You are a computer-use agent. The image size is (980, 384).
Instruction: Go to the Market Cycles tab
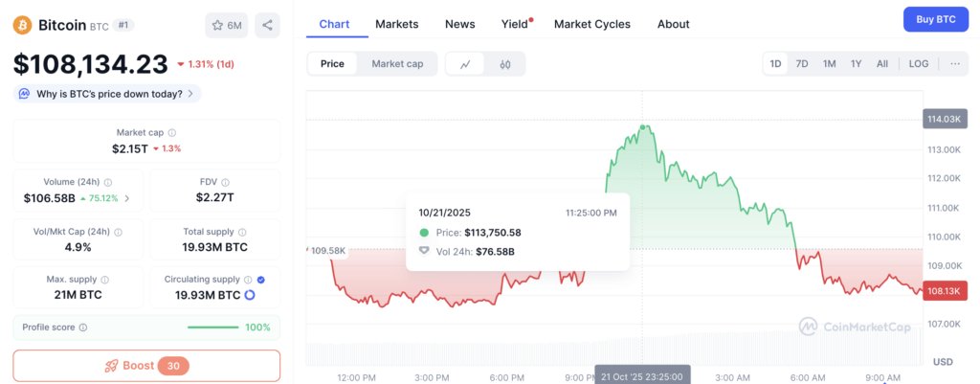pos(594,24)
